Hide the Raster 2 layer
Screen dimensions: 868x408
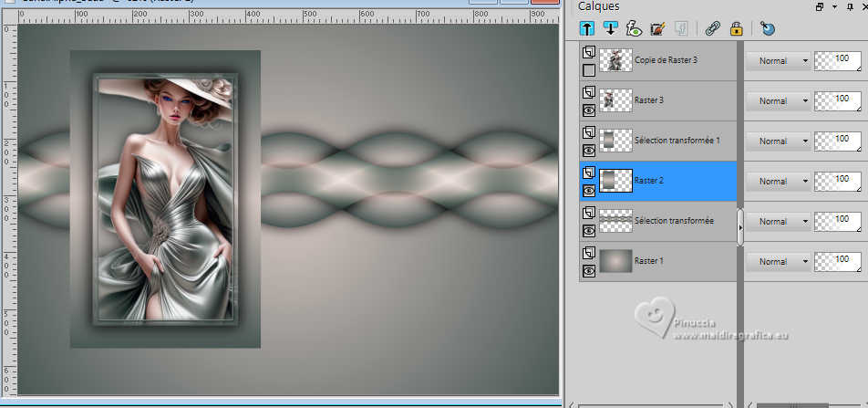589,191
